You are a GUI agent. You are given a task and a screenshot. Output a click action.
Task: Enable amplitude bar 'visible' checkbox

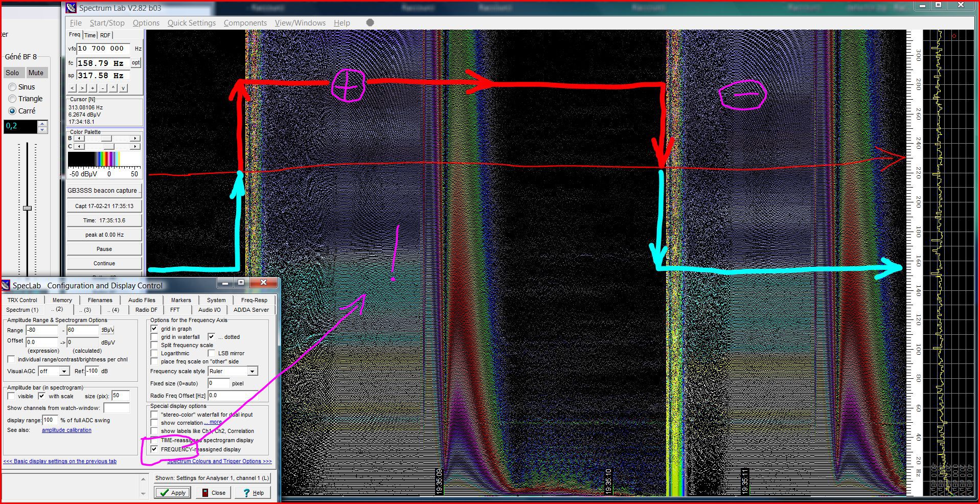(x=11, y=396)
